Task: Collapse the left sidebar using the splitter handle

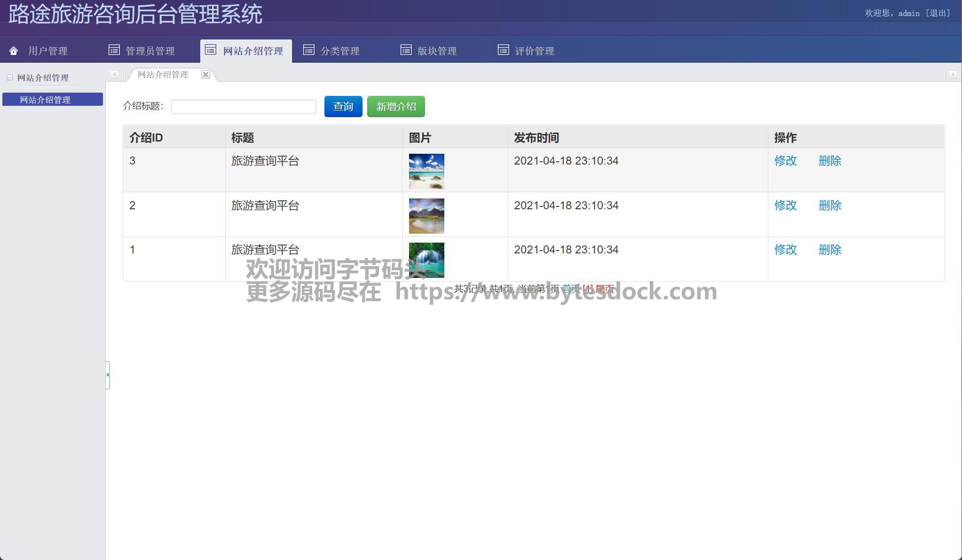Action: tap(108, 375)
